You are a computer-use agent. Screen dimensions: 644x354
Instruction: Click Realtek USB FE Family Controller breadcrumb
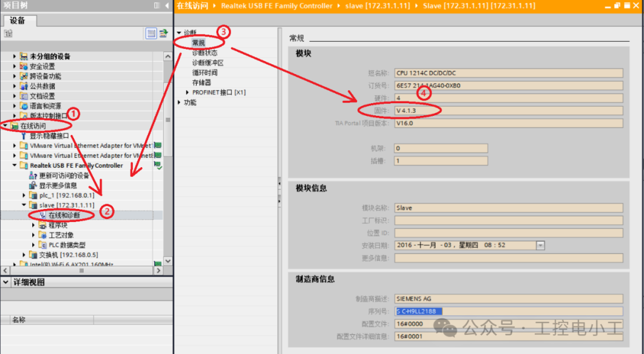click(x=277, y=6)
